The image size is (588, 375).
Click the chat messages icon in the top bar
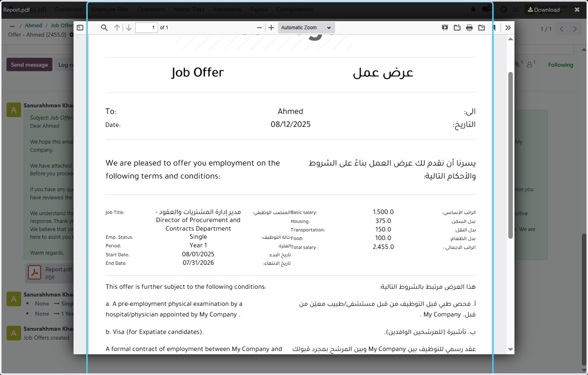[x=486, y=9]
